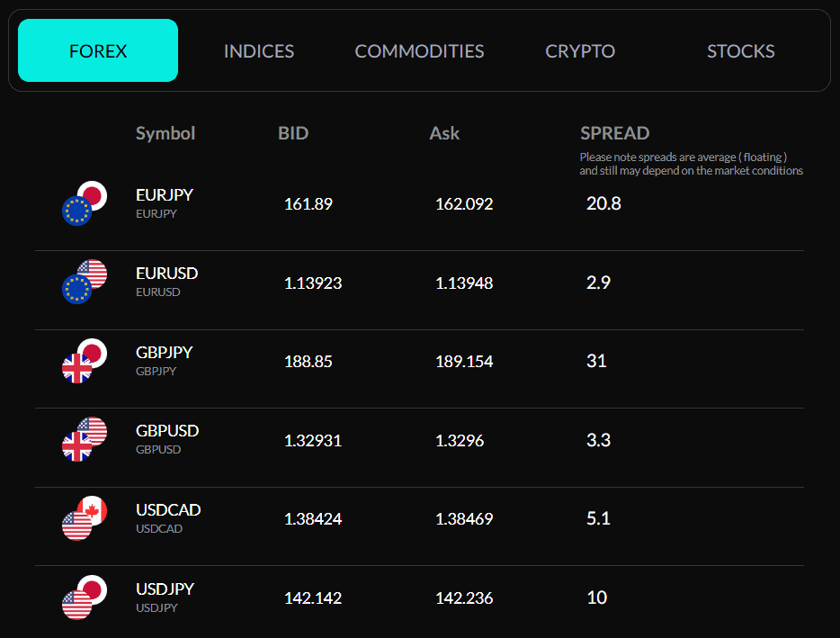This screenshot has height=638, width=840.
Task: Click the USDJPY US-Japan flag icon
Action: (x=85, y=598)
